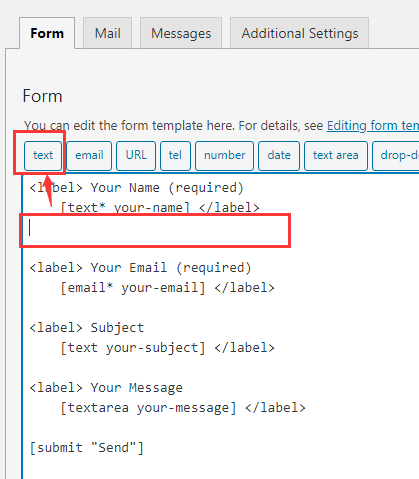Click the "<label> Subject" line
This screenshot has width=419, height=479.
coord(87,328)
